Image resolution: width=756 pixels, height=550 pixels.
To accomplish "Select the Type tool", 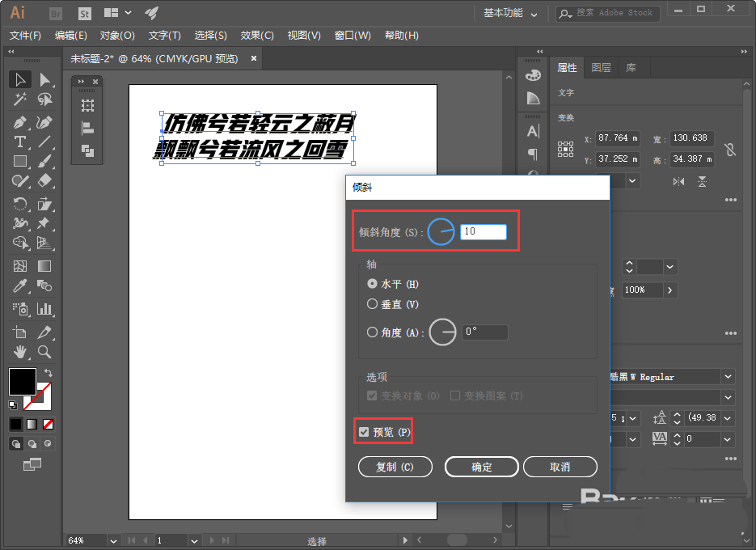I will click(x=19, y=142).
